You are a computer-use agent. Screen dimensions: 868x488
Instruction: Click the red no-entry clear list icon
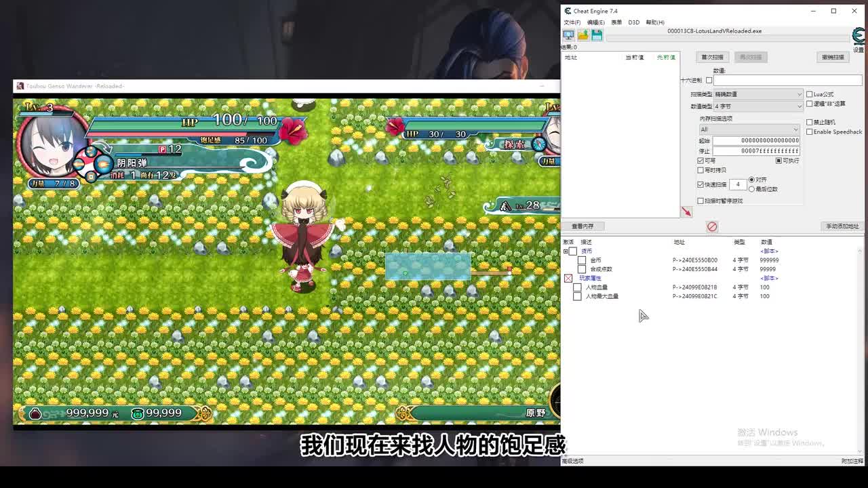[712, 227]
